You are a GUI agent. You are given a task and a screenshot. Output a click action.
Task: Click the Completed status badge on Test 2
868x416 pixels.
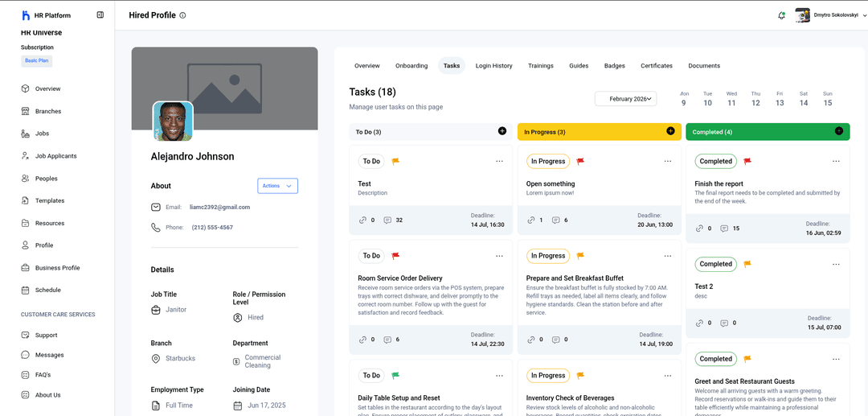[x=715, y=264]
